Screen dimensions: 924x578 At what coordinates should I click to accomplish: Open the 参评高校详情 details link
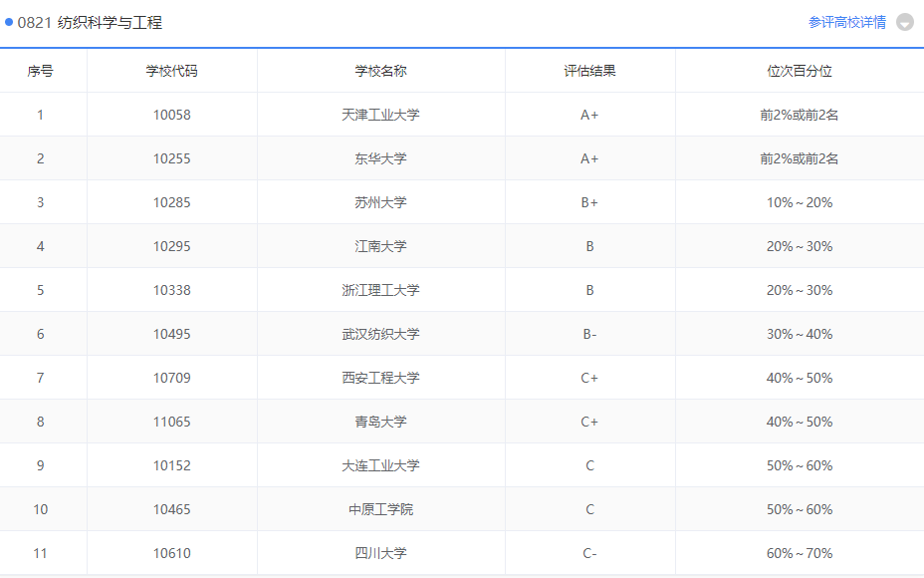[x=847, y=21]
